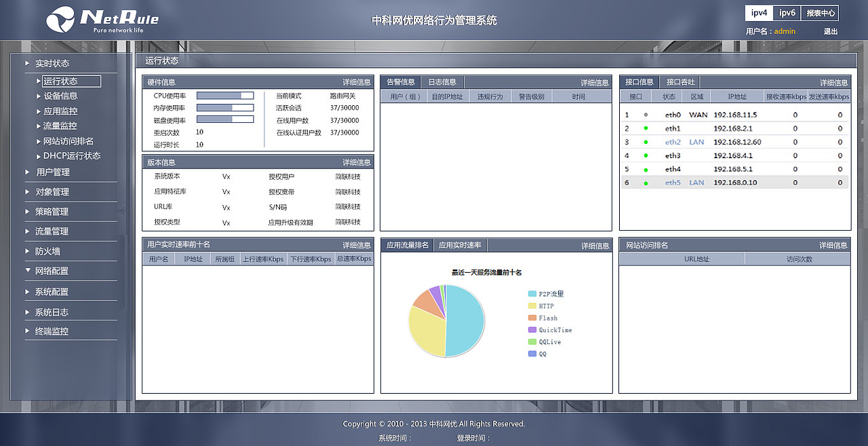Click the 警告级别 column header

coord(531,97)
